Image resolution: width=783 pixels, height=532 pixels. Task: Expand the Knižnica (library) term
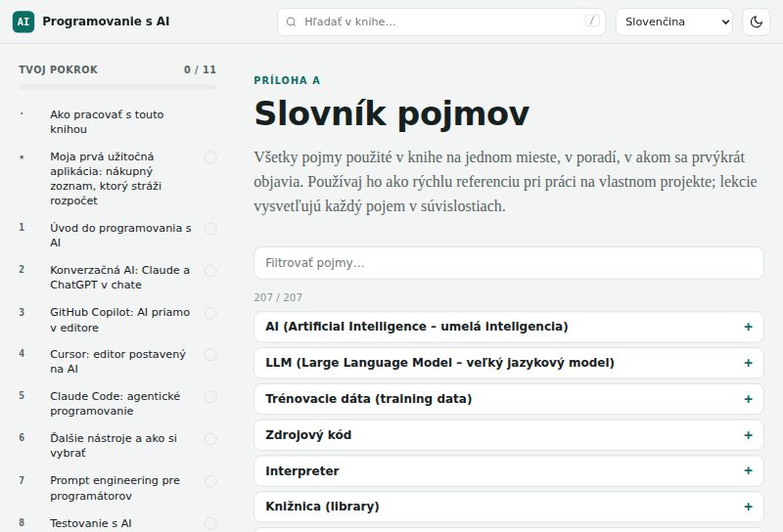tap(508, 507)
